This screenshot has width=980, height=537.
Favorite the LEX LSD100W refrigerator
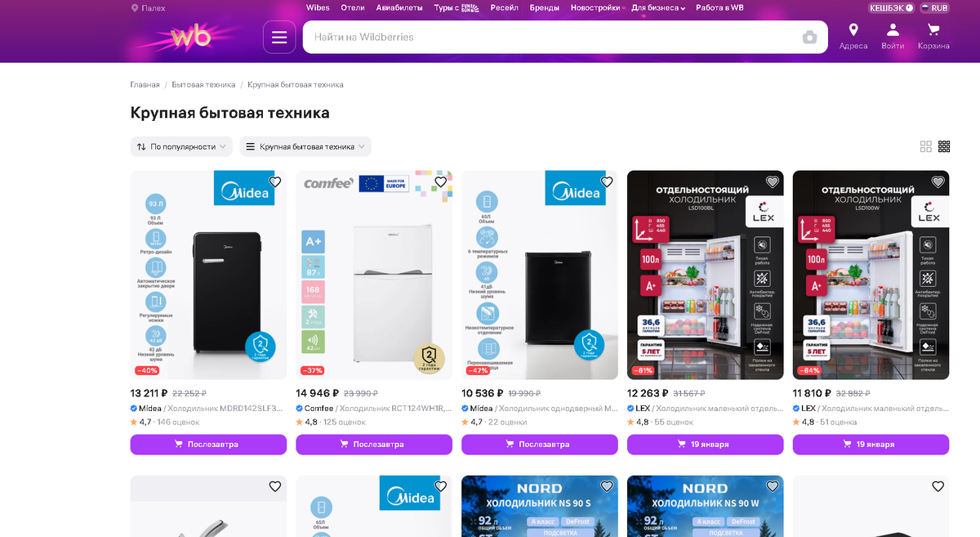click(938, 181)
